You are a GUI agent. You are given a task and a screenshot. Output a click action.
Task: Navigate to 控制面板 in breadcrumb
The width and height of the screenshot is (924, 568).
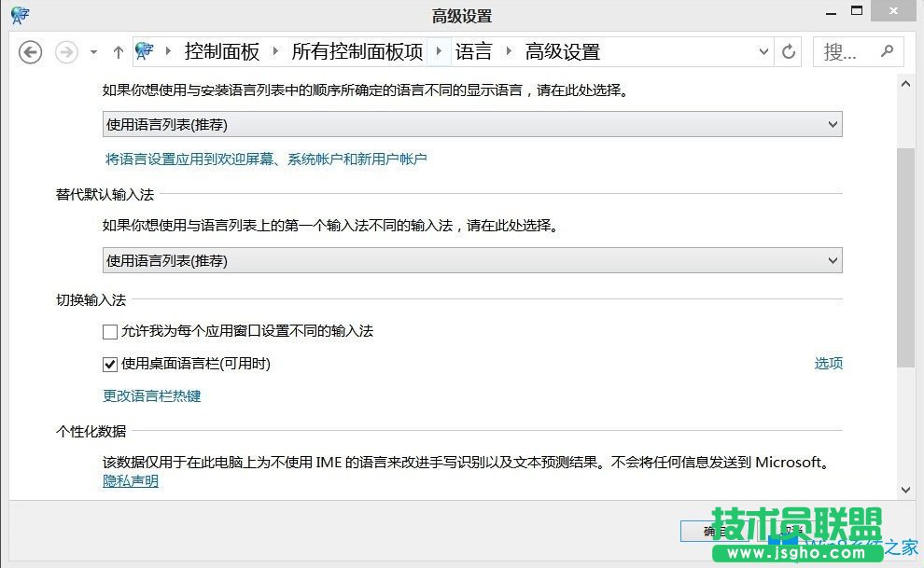click(223, 51)
